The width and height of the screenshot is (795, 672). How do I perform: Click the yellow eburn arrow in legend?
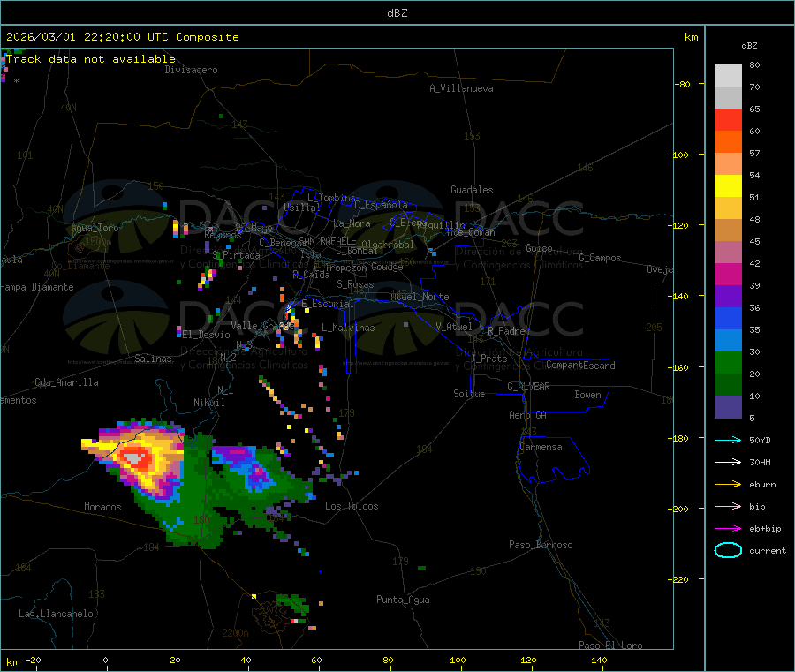pos(728,485)
